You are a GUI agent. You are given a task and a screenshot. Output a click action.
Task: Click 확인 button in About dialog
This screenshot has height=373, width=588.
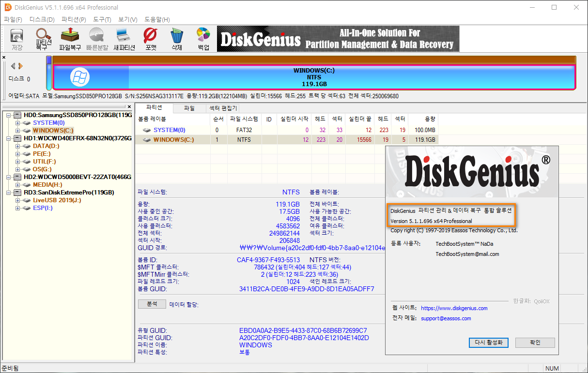(535, 343)
